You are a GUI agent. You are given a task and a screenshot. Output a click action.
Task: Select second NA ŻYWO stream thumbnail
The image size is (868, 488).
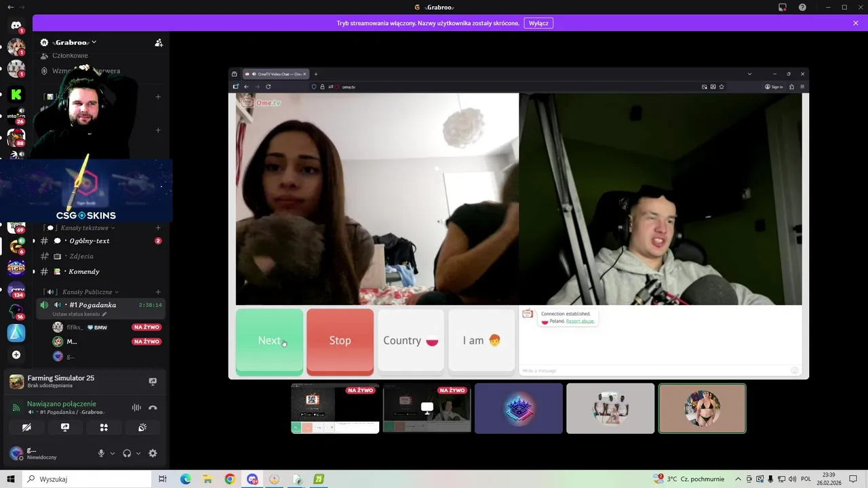(x=427, y=409)
